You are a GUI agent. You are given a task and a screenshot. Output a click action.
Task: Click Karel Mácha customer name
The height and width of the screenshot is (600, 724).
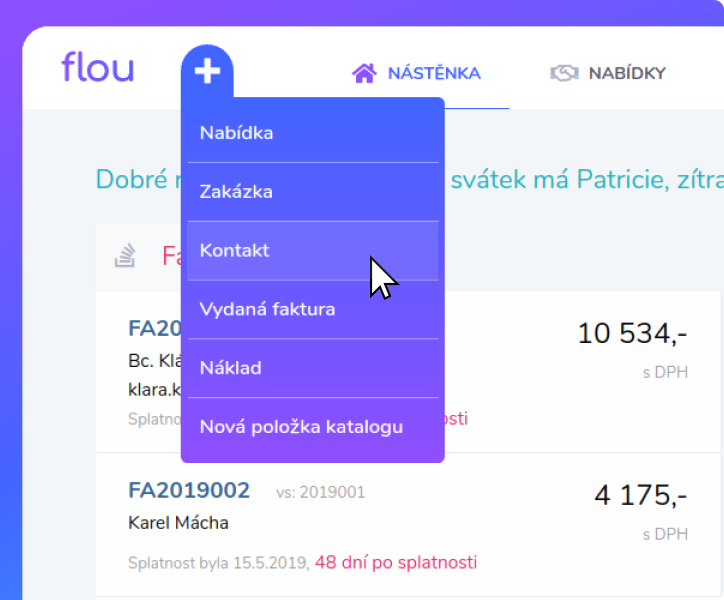pyautogui.click(x=178, y=523)
